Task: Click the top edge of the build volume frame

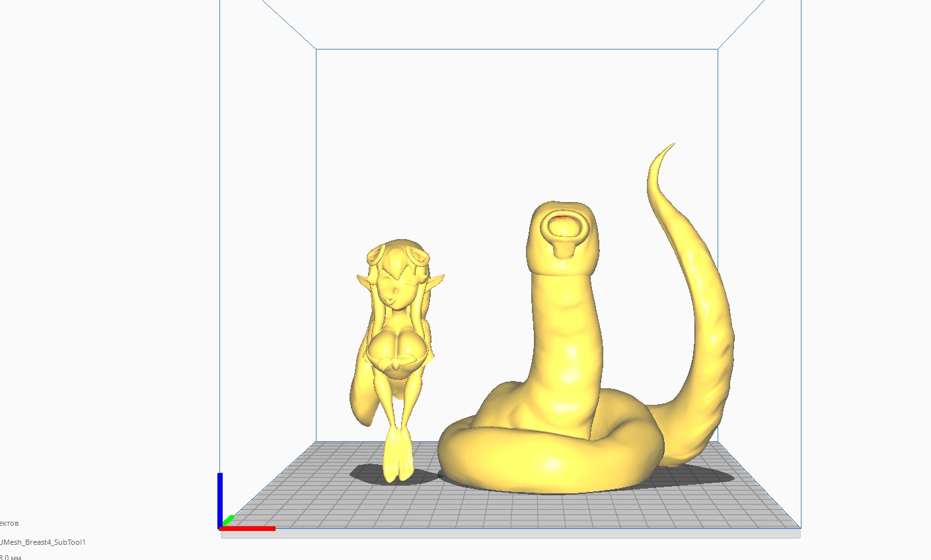Action: [x=515, y=48]
